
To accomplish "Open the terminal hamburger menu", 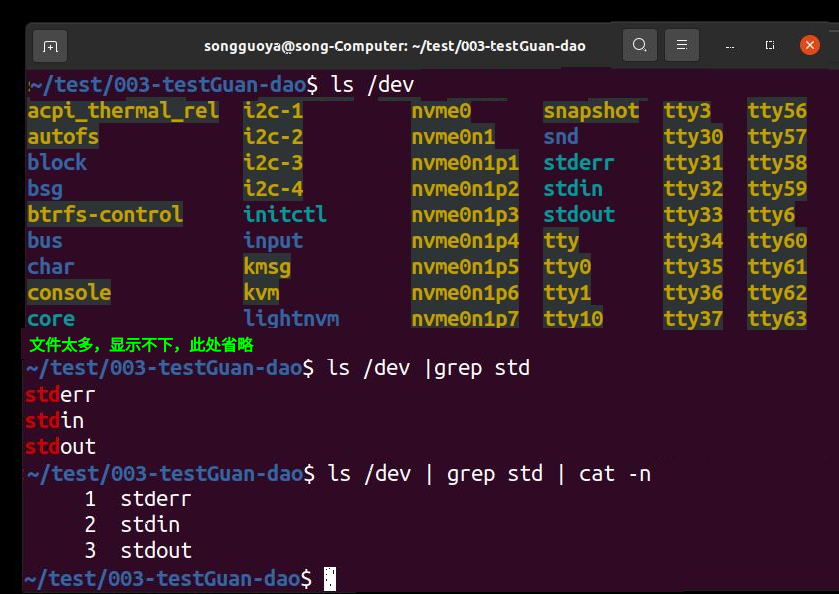I will pyautogui.click(x=682, y=45).
